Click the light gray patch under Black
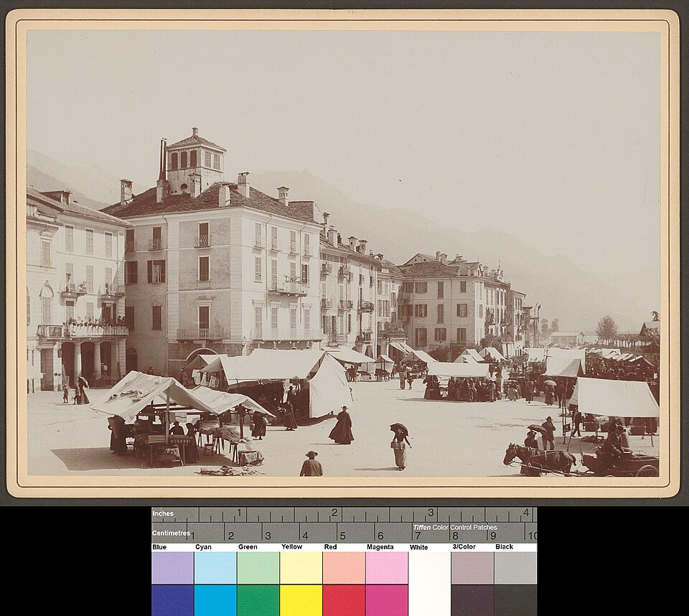 [515, 568]
